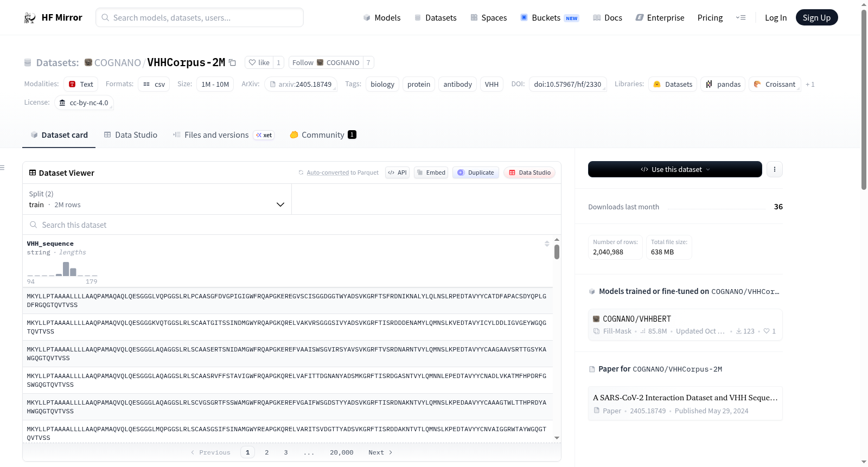The height and width of the screenshot is (467, 868).
Task: Copy dataset name with the copy icon
Action: tap(232, 62)
